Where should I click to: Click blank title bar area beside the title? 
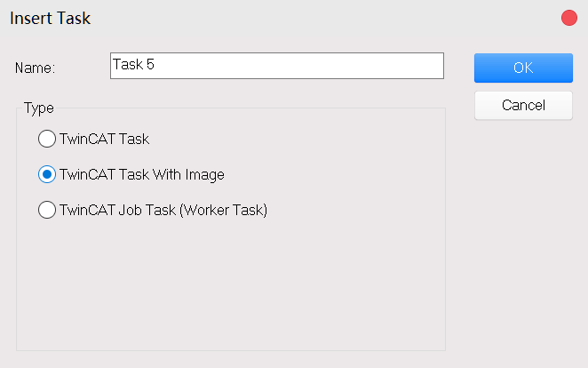click(x=311, y=18)
